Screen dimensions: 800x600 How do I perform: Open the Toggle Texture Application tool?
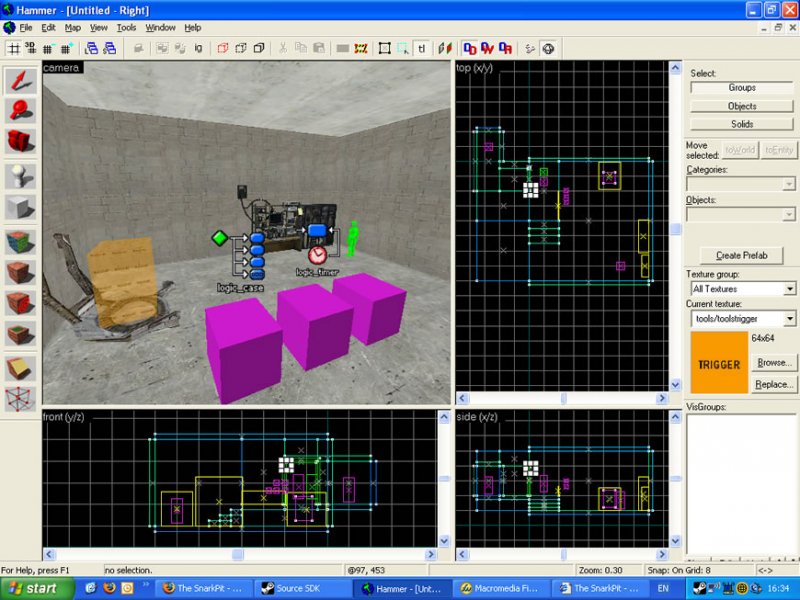(x=20, y=240)
